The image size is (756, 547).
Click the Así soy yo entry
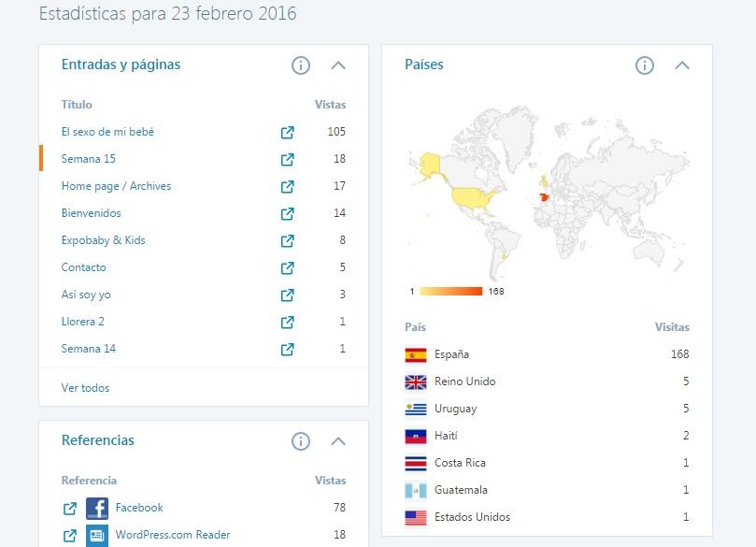coord(86,295)
